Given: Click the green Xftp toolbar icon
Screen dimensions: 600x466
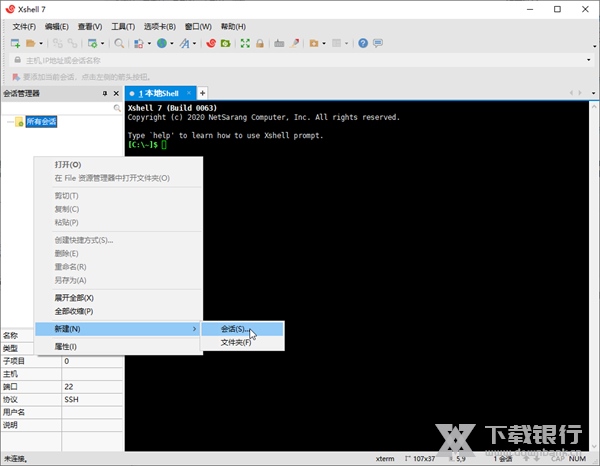Looking at the screenshot, I should click(x=225, y=43).
